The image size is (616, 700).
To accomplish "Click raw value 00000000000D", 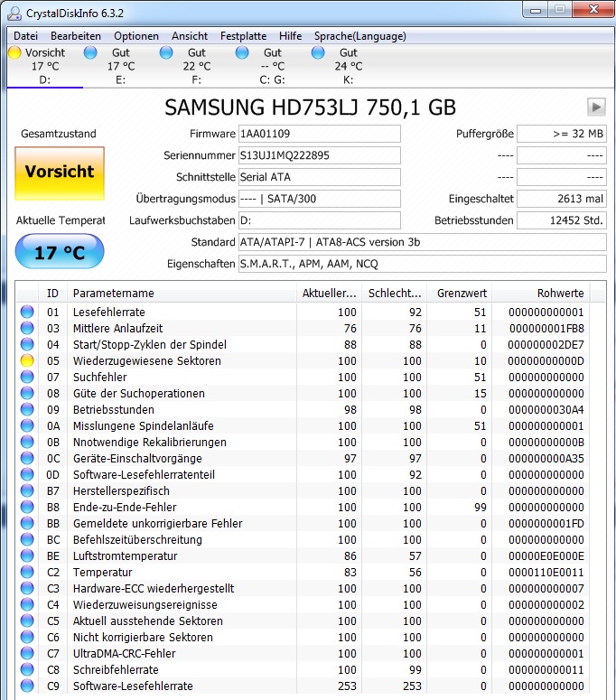I will (546, 360).
